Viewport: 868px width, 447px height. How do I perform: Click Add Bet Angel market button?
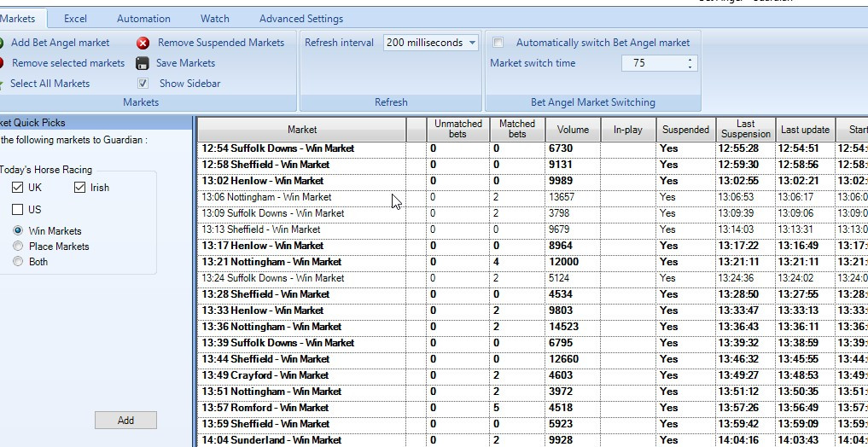click(x=60, y=43)
